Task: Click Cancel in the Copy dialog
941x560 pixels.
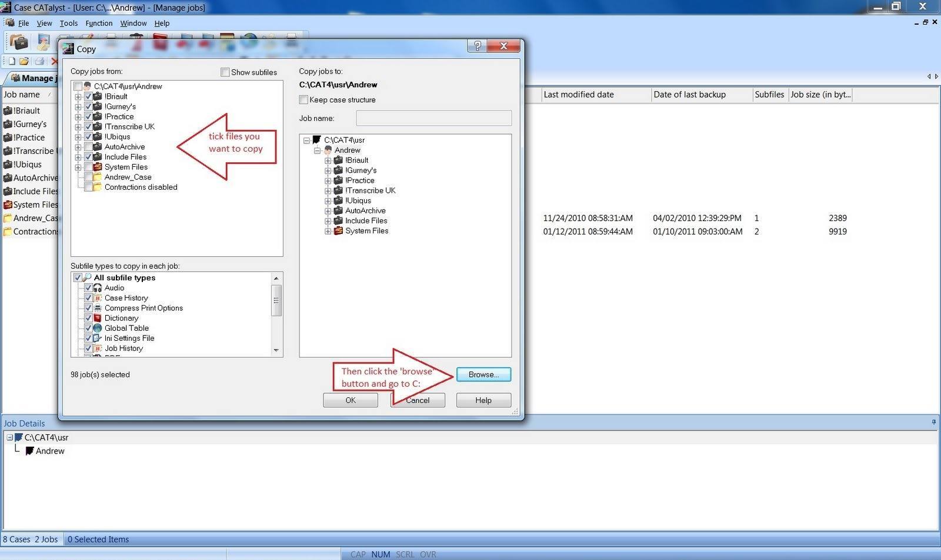Action: [x=418, y=400]
